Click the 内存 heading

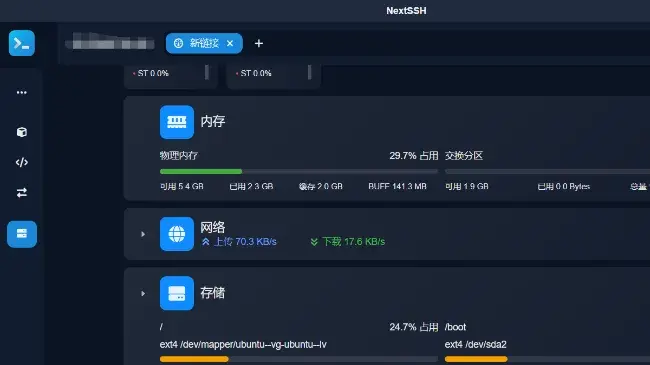(213, 121)
